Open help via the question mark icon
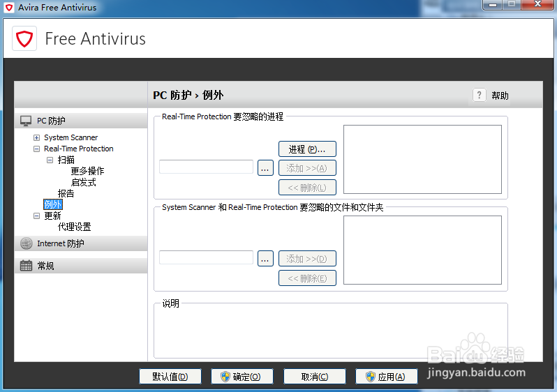 [480, 95]
